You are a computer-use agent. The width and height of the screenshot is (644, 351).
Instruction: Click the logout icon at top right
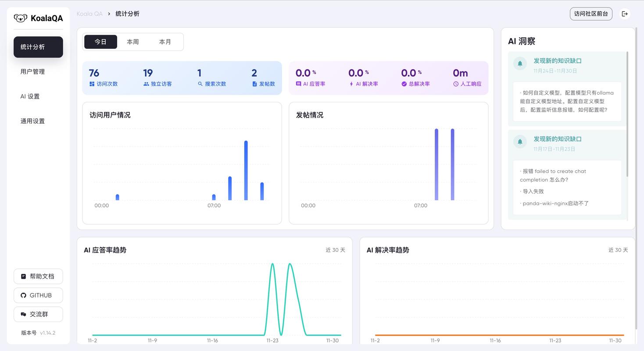click(x=625, y=14)
